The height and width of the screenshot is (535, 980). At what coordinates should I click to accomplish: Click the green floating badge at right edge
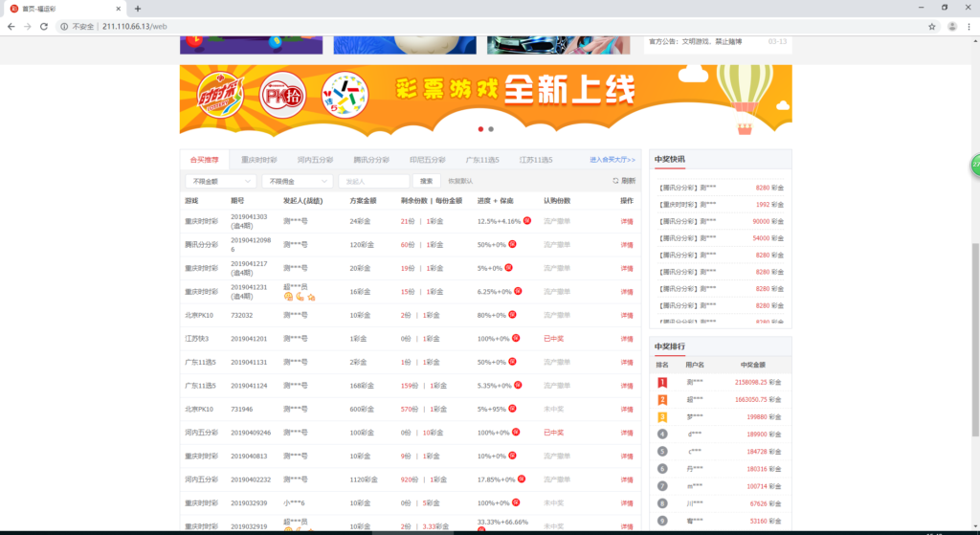975,165
